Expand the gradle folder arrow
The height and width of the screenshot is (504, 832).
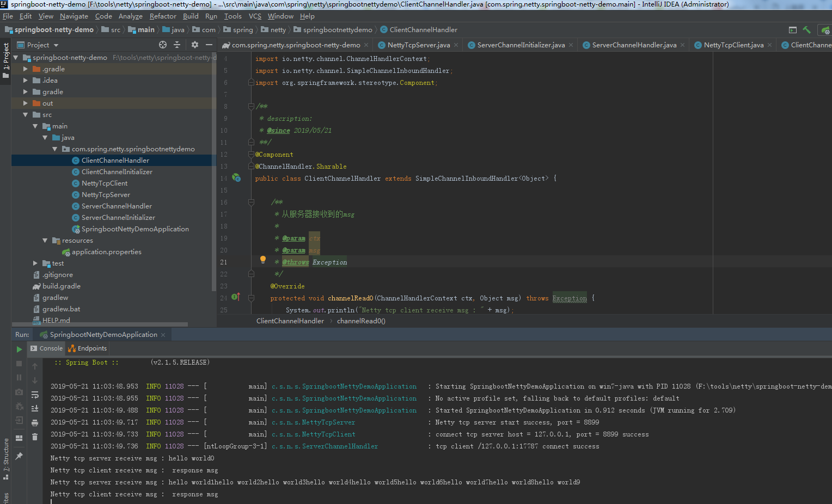point(26,92)
